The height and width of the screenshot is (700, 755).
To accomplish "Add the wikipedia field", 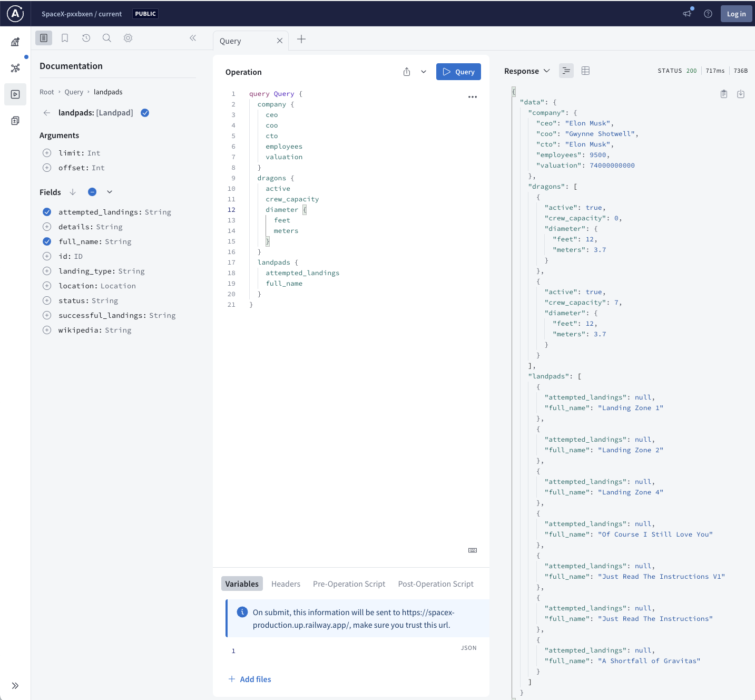I will [x=47, y=330].
